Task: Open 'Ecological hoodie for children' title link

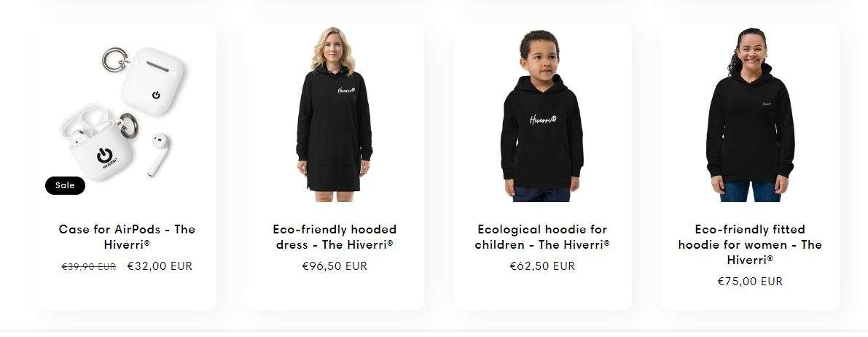Action: (x=542, y=236)
